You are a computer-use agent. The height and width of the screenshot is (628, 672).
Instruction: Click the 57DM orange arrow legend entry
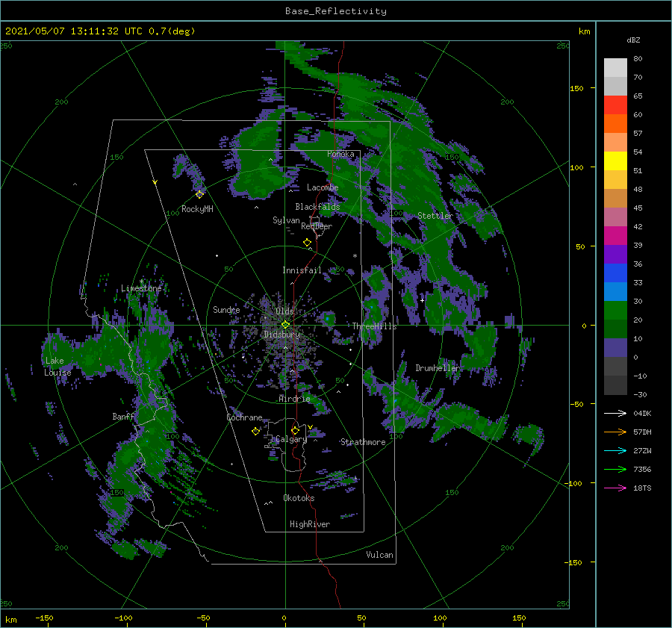(627, 432)
